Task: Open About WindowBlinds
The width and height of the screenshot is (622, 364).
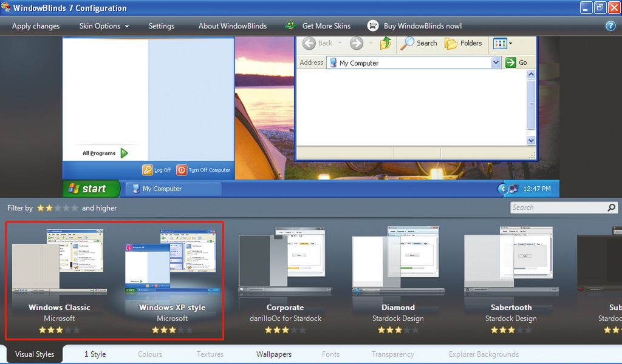Action: pos(233,26)
